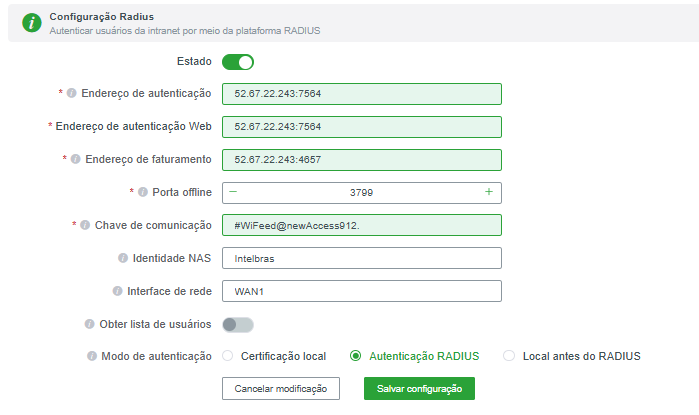The width and height of the screenshot is (699, 415).
Task: Click help icon beside Interface de rede
Action: pyautogui.click(x=117, y=291)
